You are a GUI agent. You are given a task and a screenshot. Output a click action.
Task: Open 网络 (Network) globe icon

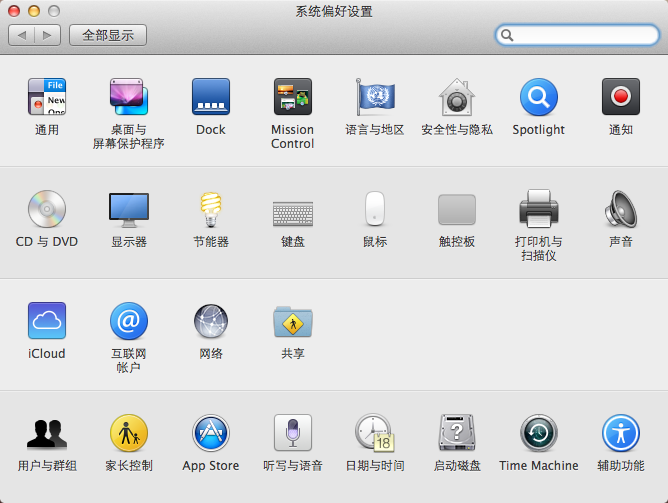point(211,321)
